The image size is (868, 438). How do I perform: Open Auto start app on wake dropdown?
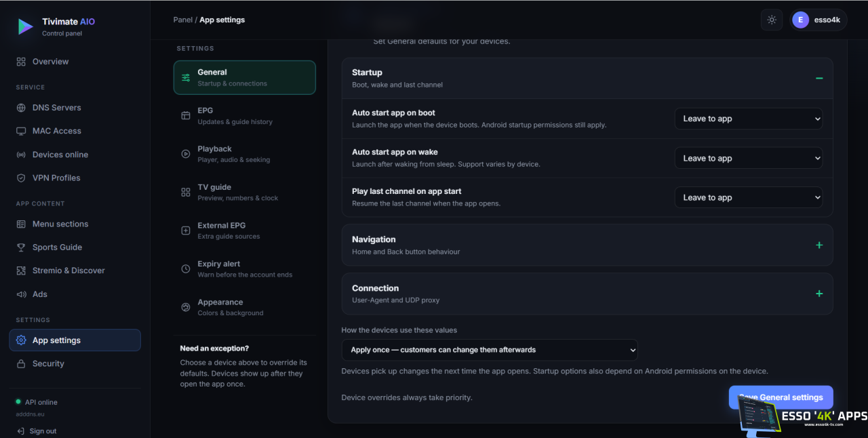pos(748,158)
